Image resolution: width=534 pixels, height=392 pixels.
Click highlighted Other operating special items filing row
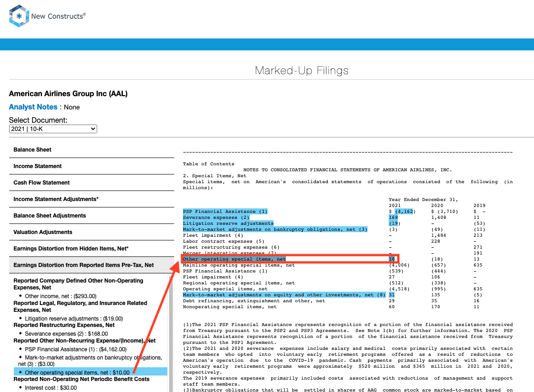point(234,259)
